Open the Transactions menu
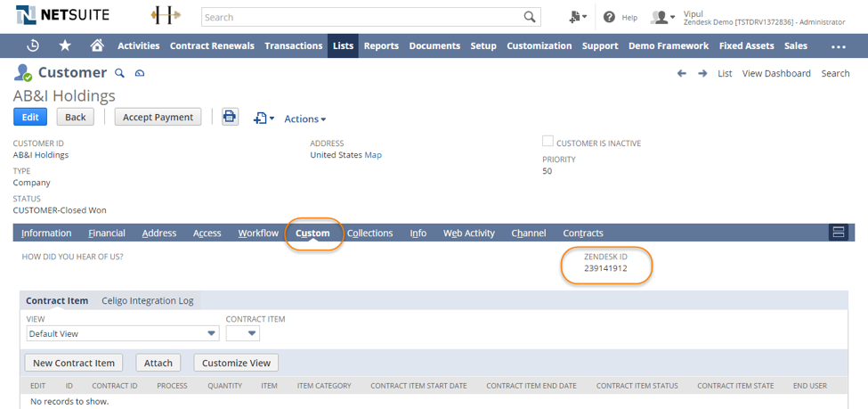The width and height of the screenshot is (868, 409). [294, 46]
